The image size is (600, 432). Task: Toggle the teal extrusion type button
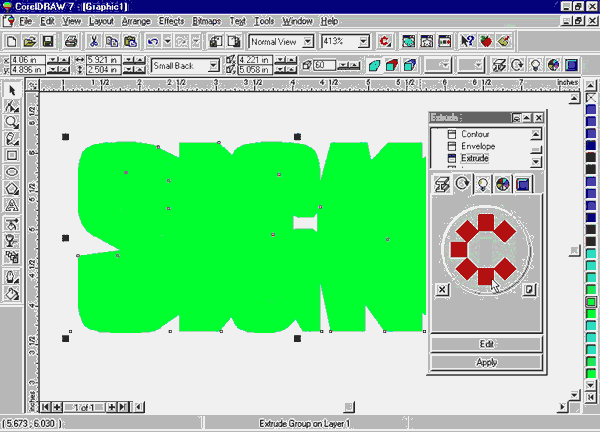click(375, 65)
